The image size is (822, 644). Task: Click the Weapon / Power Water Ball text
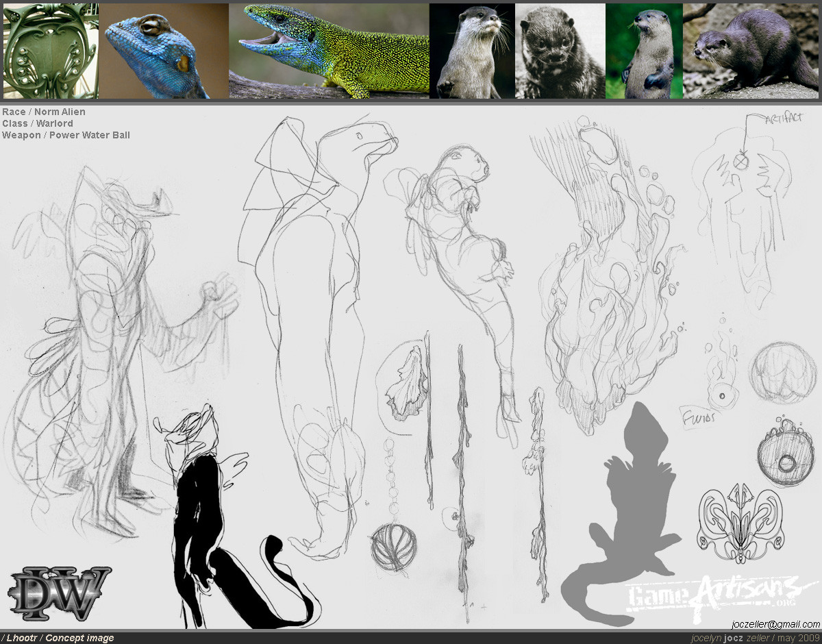66,135
